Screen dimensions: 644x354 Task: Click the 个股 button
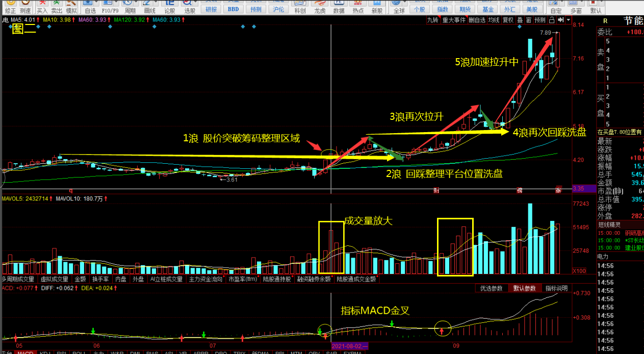click(x=419, y=9)
